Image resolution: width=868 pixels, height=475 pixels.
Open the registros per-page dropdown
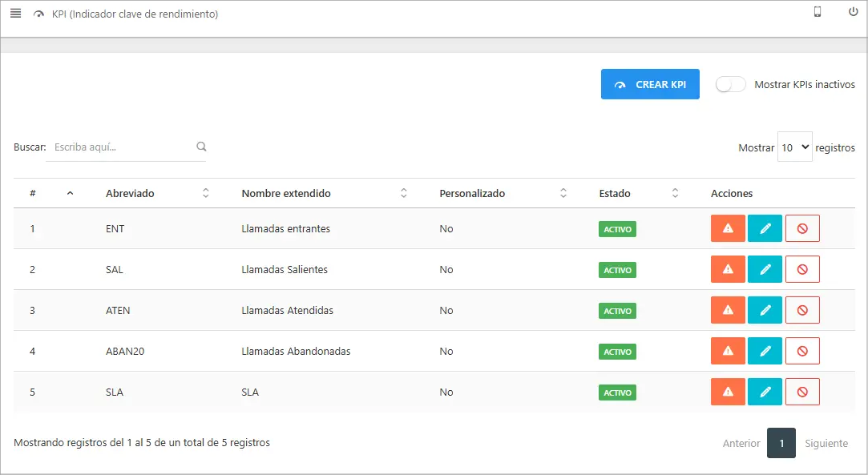pos(794,147)
